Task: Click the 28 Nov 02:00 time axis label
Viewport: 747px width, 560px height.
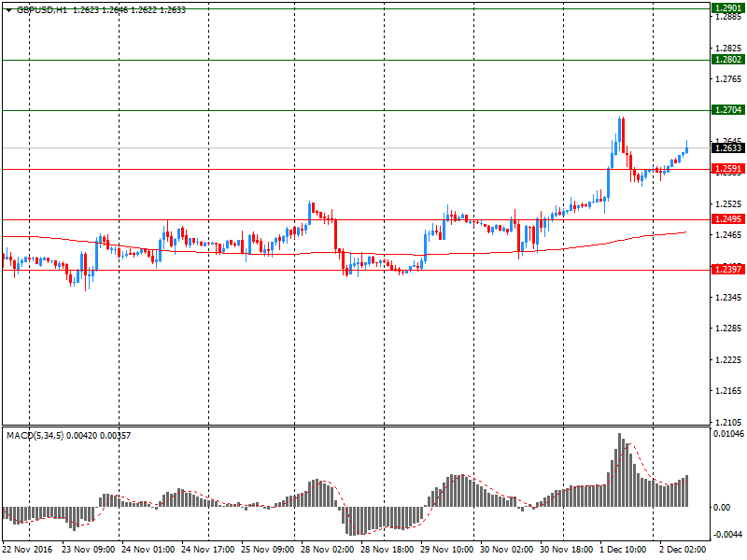Action: pos(328,549)
